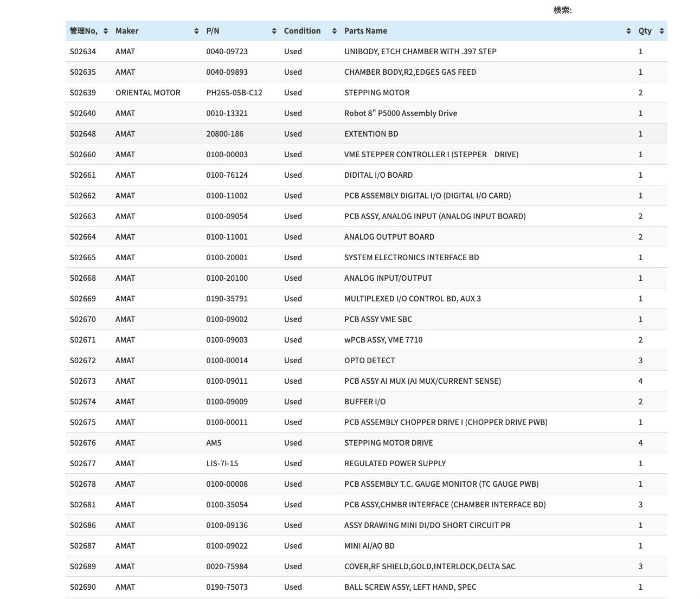This screenshot has height=599, width=700.
Task: Click the Parts Name header label
Action: [x=365, y=31]
